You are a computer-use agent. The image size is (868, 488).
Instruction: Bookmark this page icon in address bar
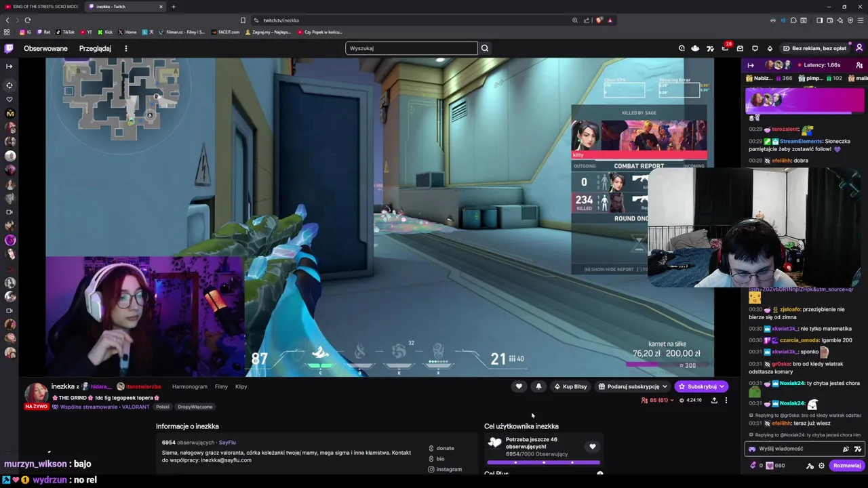coord(243,20)
